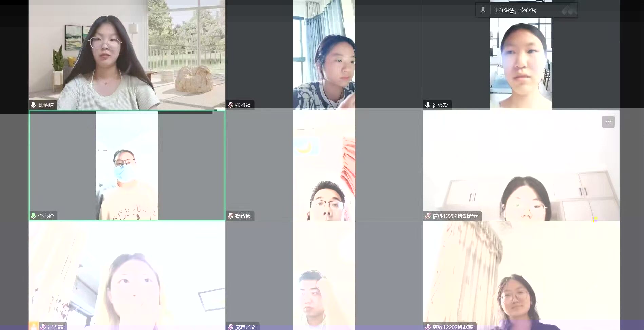Open more options menu on 胡碧云's tile
Screen dimensions: 644x330
(608, 122)
